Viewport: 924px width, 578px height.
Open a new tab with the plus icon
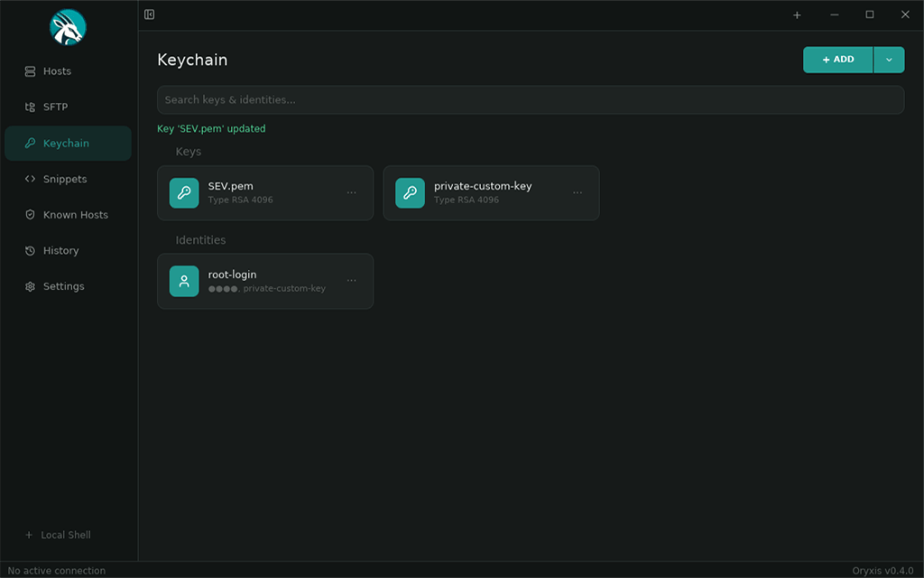[x=797, y=14]
